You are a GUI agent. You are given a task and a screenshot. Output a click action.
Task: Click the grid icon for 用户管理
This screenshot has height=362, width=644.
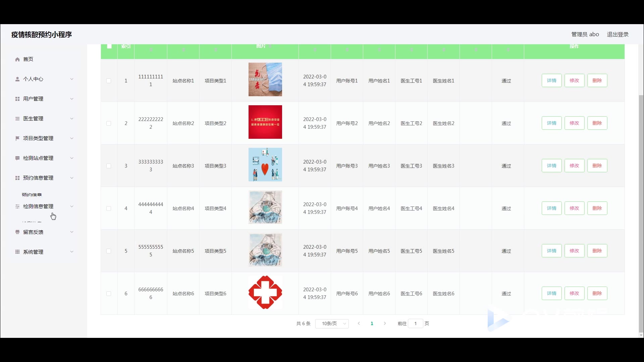17,99
